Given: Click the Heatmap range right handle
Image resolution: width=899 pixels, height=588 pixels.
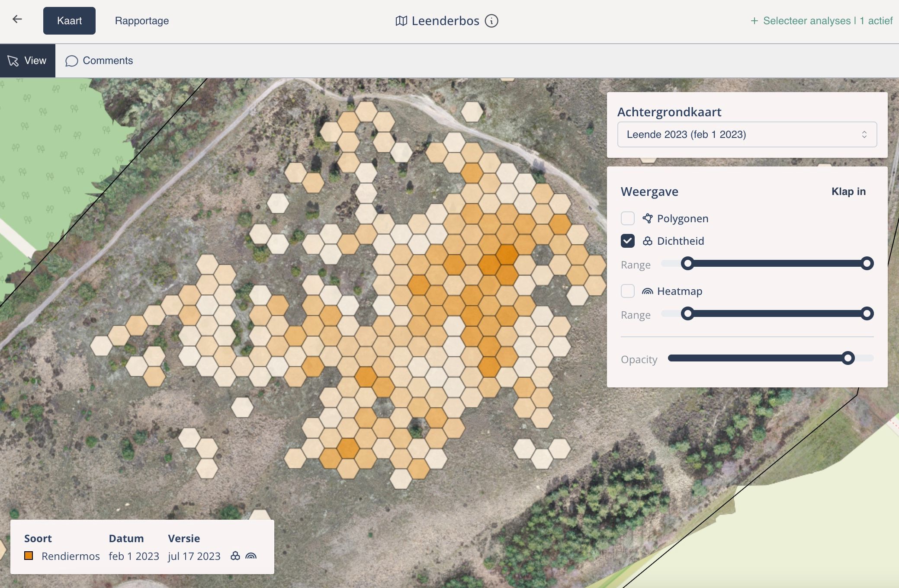Looking at the screenshot, I should click(x=867, y=313).
